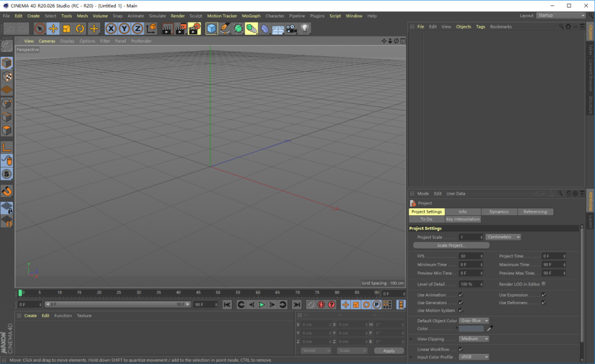The height and width of the screenshot is (364, 595).
Task: Go to start of animation
Action: (x=227, y=305)
